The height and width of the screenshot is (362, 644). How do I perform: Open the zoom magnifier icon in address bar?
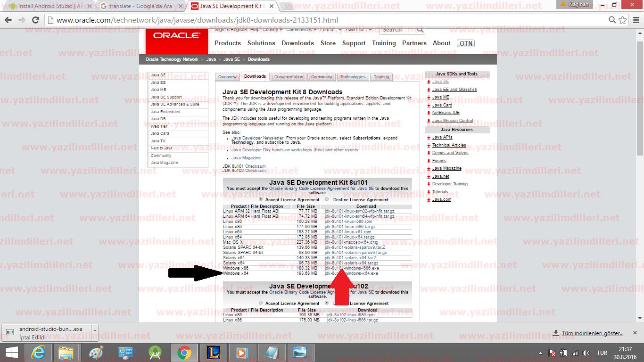coord(612,20)
